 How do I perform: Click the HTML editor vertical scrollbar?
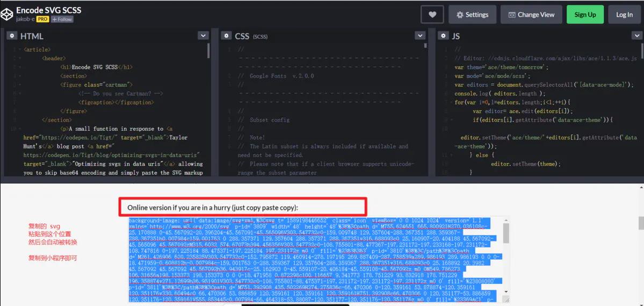209,51
